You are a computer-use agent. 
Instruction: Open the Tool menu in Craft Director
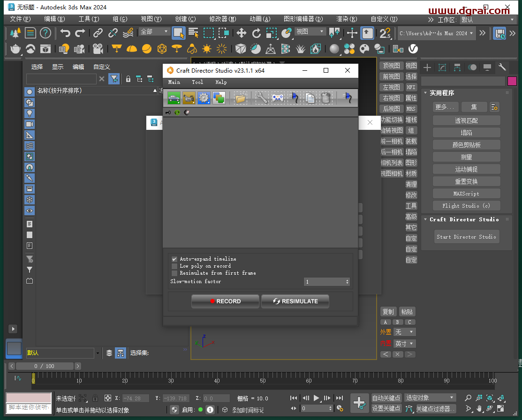point(197,82)
